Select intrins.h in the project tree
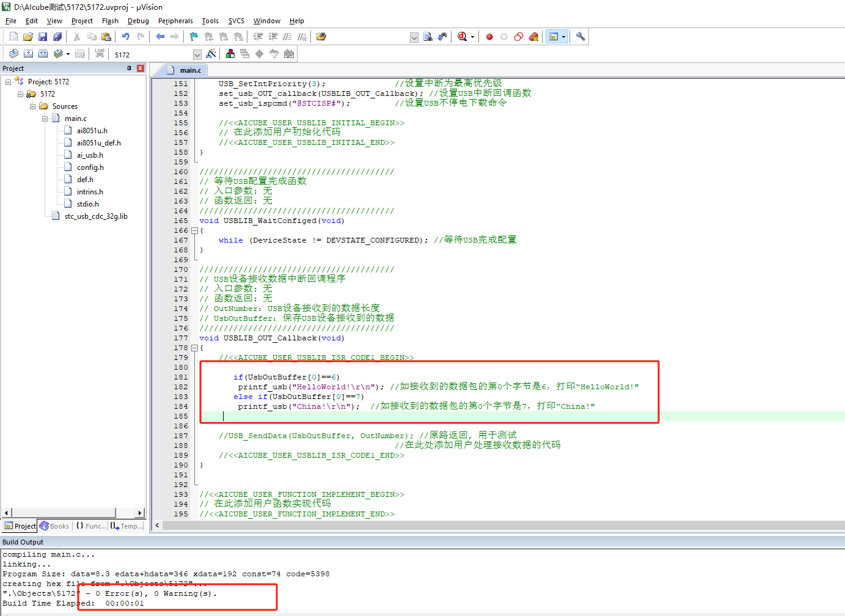 (x=90, y=192)
